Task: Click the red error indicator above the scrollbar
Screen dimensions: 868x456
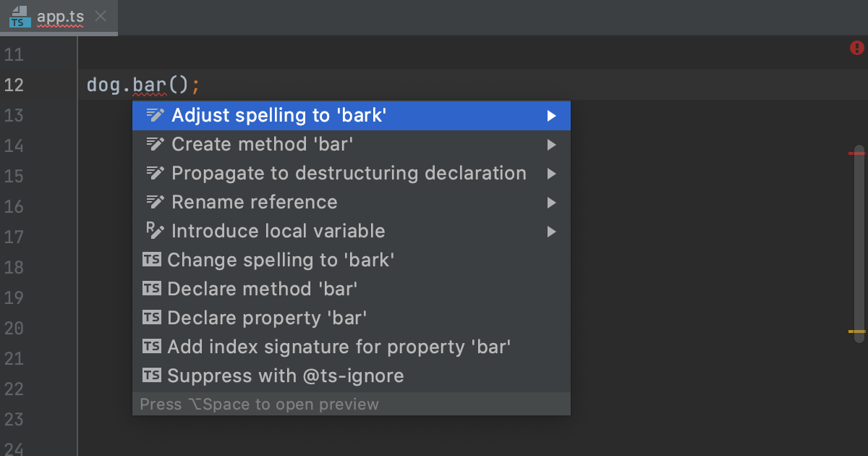Action: click(856, 47)
